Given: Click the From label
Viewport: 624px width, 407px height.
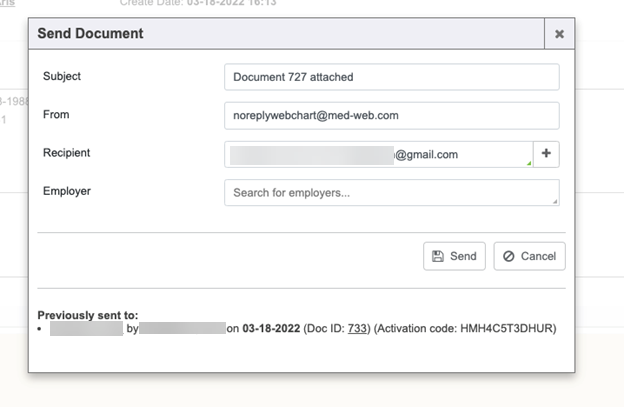Looking at the screenshot, I should pyautogui.click(x=57, y=115).
